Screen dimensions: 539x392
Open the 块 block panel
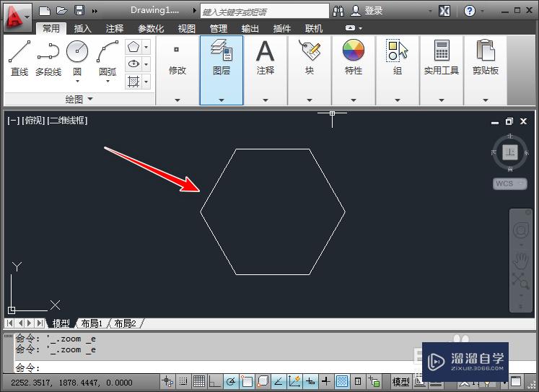click(310, 71)
